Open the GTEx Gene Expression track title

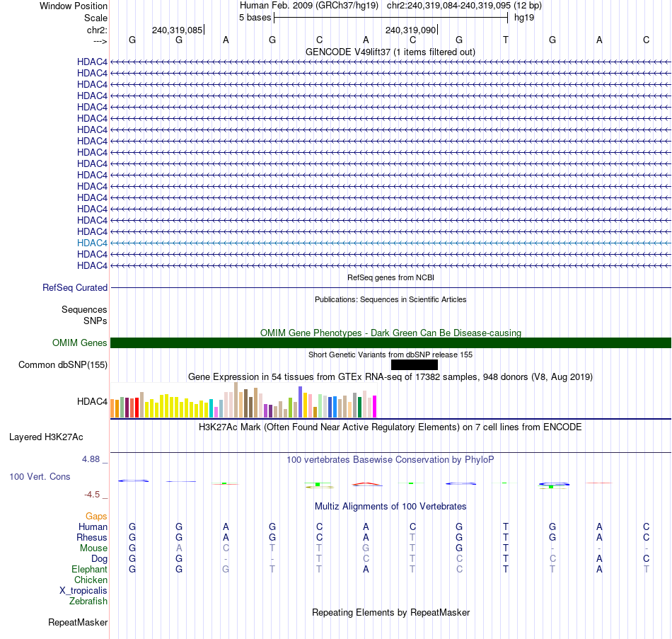pos(390,377)
